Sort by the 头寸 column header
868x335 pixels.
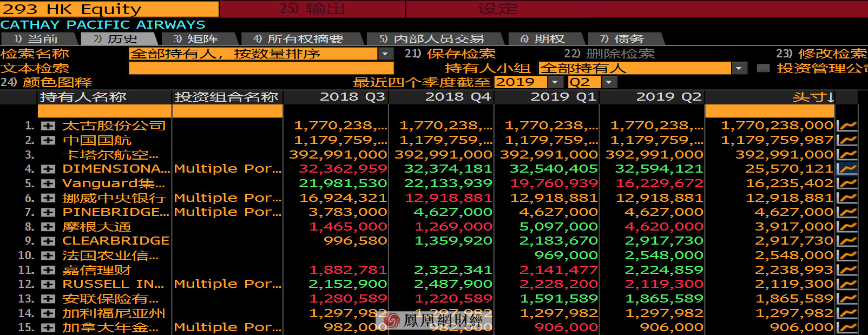pos(770,97)
